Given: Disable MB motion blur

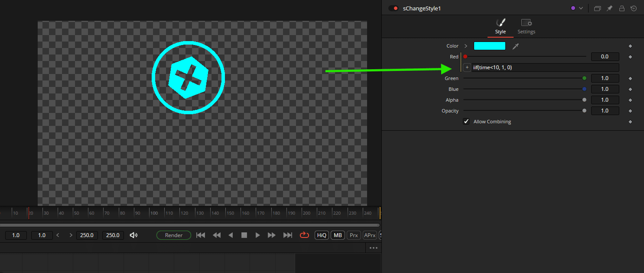Looking at the screenshot, I should point(338,235).
